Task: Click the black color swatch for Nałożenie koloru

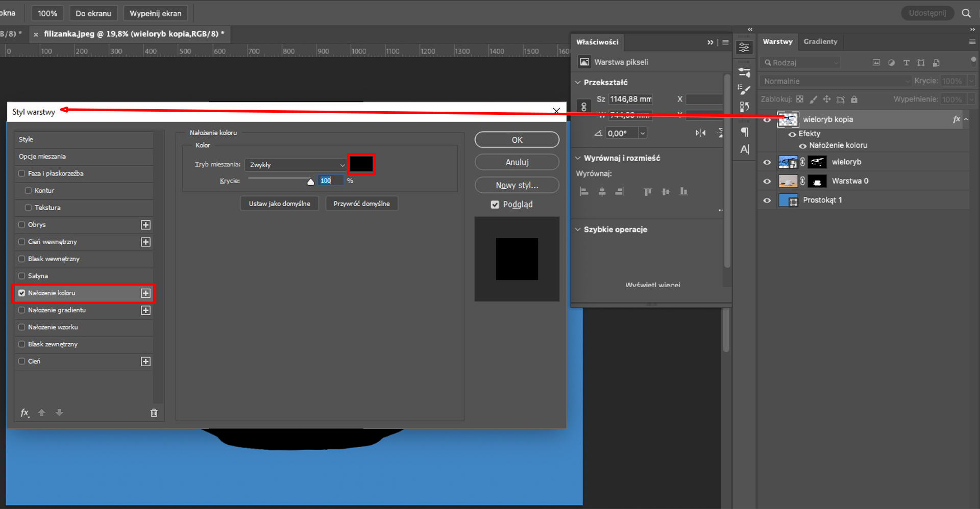Action: click(361, 164)
